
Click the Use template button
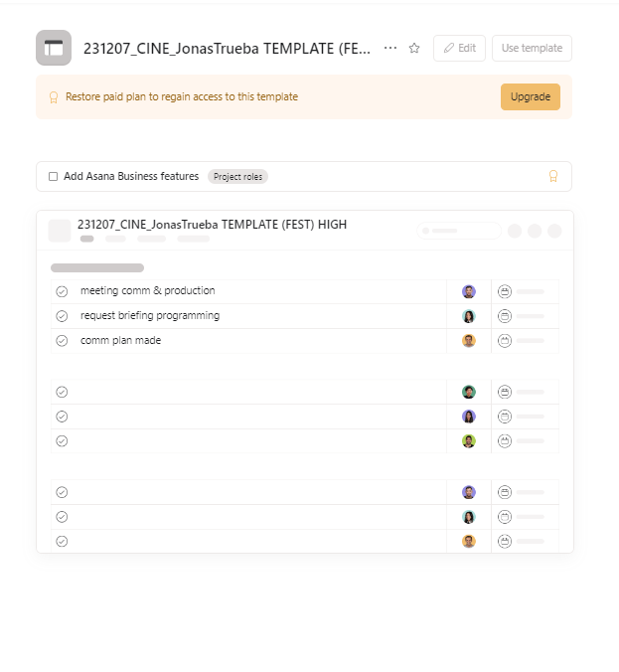[532, 48]
